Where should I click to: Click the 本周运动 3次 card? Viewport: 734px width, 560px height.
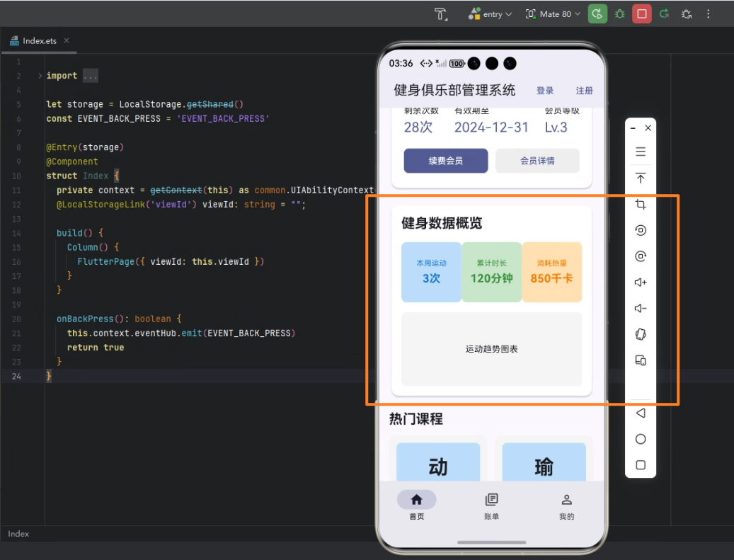pyautogui.click(x=431, y=272)
